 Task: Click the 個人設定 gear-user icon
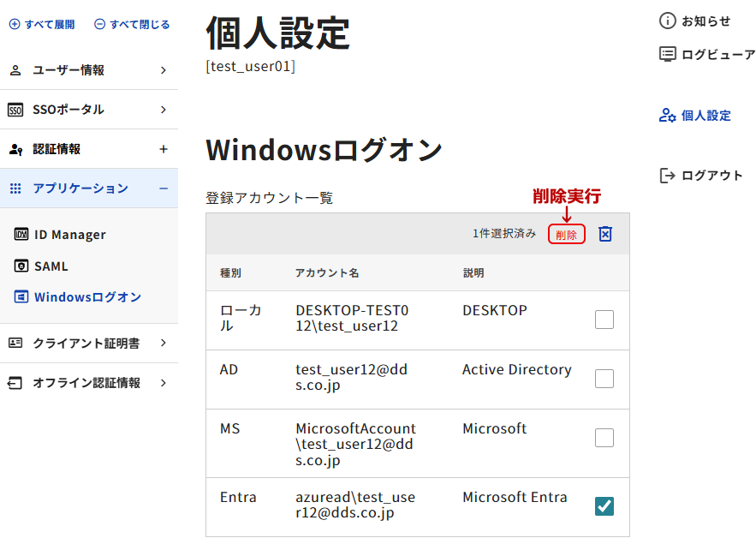[x=668, y=116]
